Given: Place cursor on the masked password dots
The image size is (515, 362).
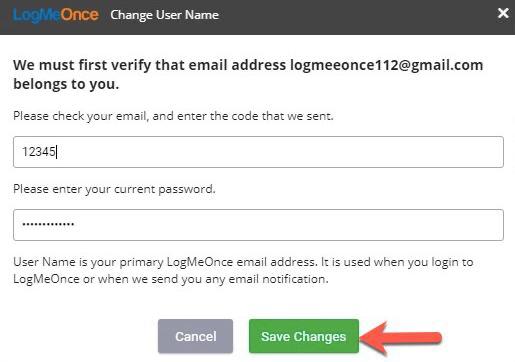Looking at the screenshot, I should 48,224.
